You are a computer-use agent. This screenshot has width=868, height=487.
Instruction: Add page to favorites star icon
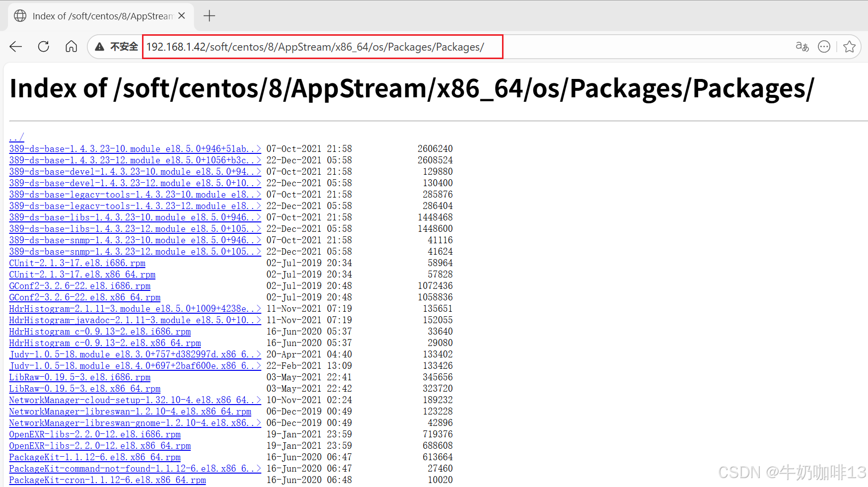click(850, 47)
